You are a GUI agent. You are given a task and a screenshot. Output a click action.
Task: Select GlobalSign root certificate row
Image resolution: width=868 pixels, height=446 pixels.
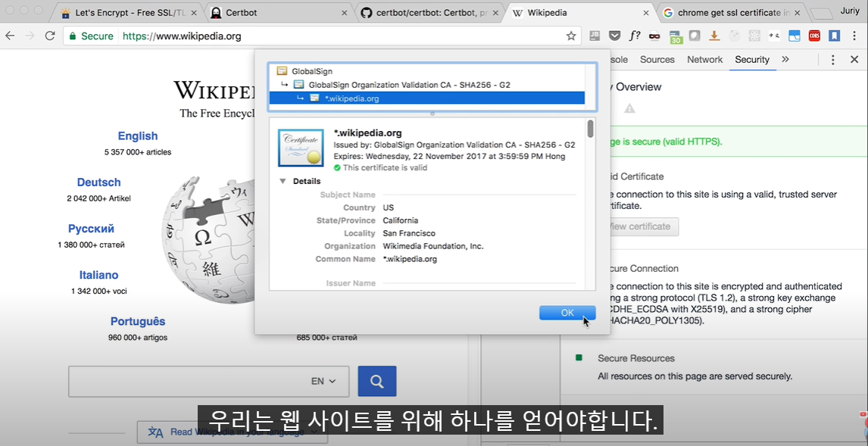426,71
